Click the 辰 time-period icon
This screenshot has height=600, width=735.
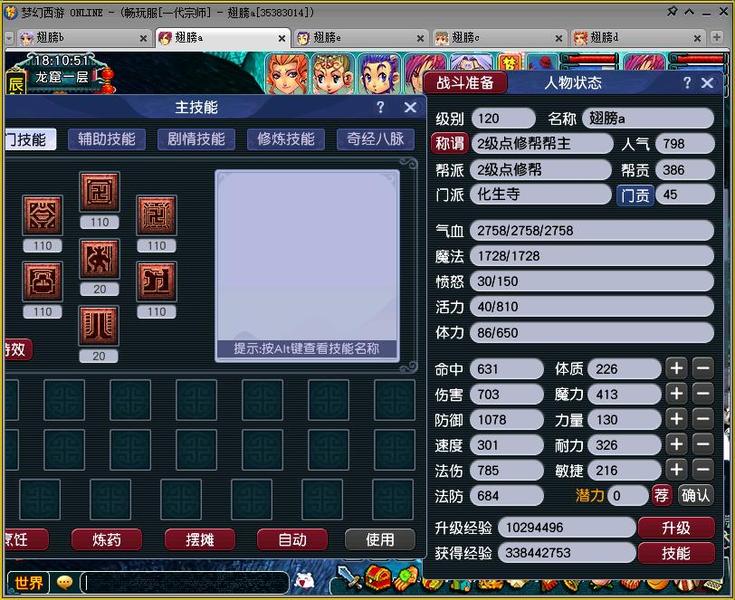(x=15, y=84)
